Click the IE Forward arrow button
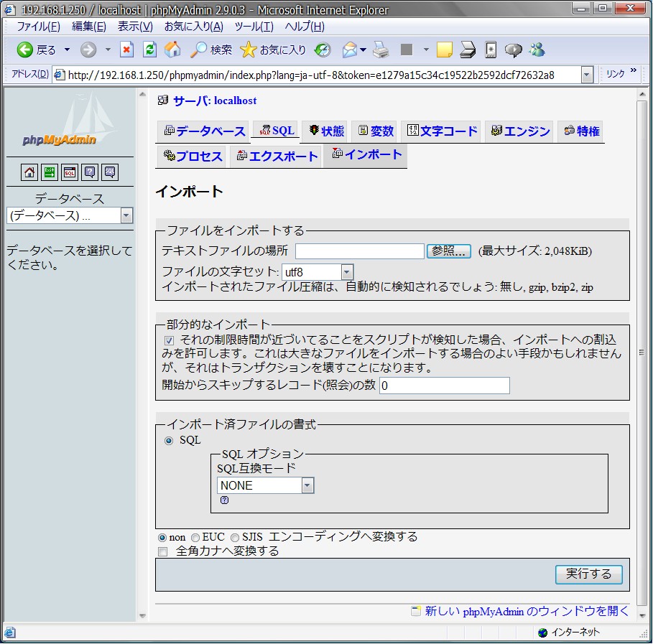653x644 pixels. coord(88,50)
